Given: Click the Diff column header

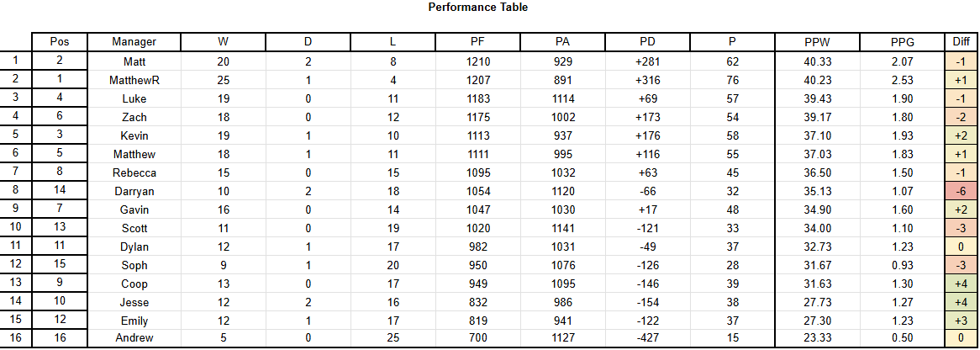Looking at the screenshot, I should [962, 42].
